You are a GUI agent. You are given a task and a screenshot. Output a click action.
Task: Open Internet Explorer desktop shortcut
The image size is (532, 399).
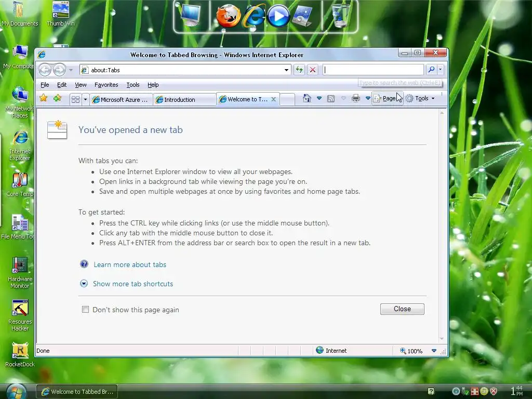(20, 145)
